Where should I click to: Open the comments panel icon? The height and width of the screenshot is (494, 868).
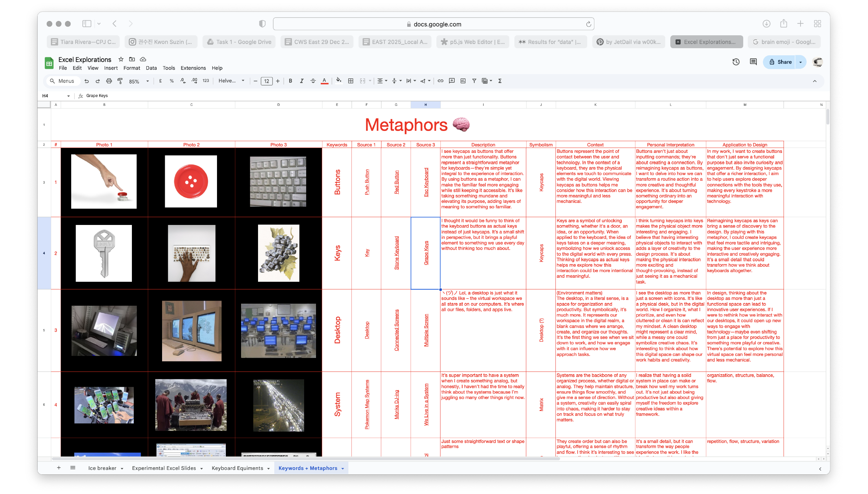click(753, 62)
